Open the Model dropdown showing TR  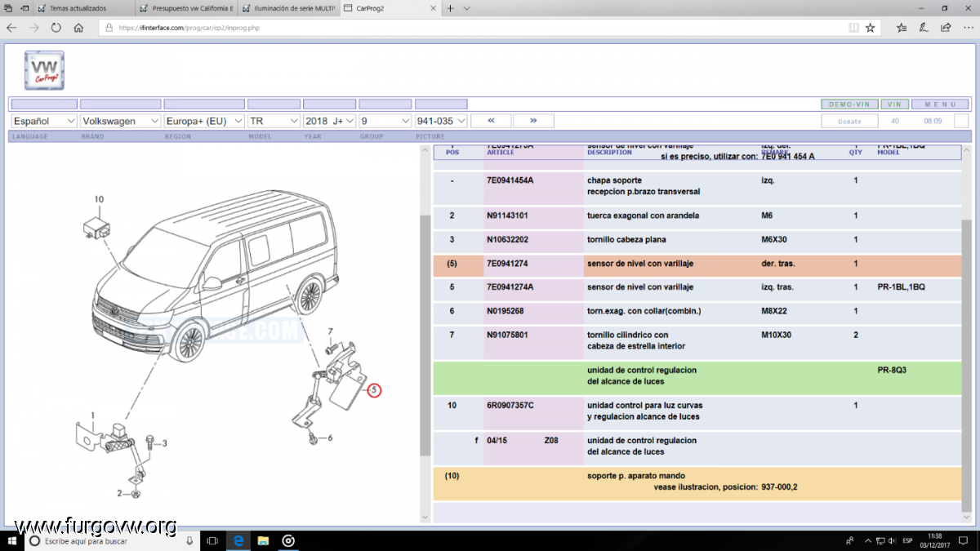[274, 121]
